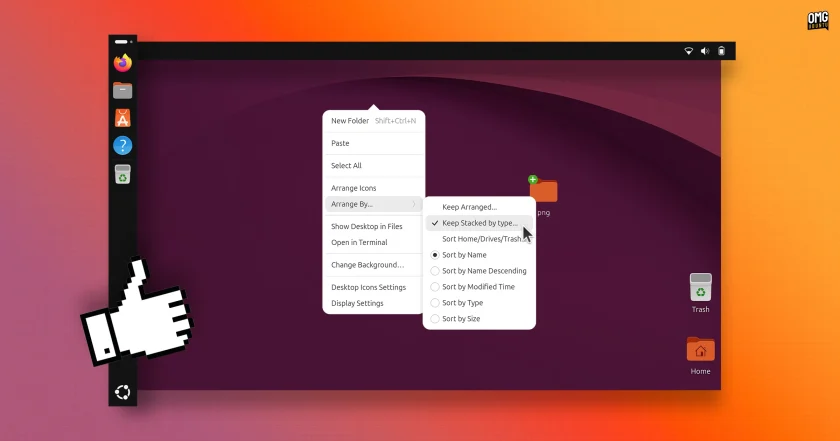The height and width of the screenshot is (441, 840).
Task: Open Display Settings entry
Action: [x=374, y=303]
